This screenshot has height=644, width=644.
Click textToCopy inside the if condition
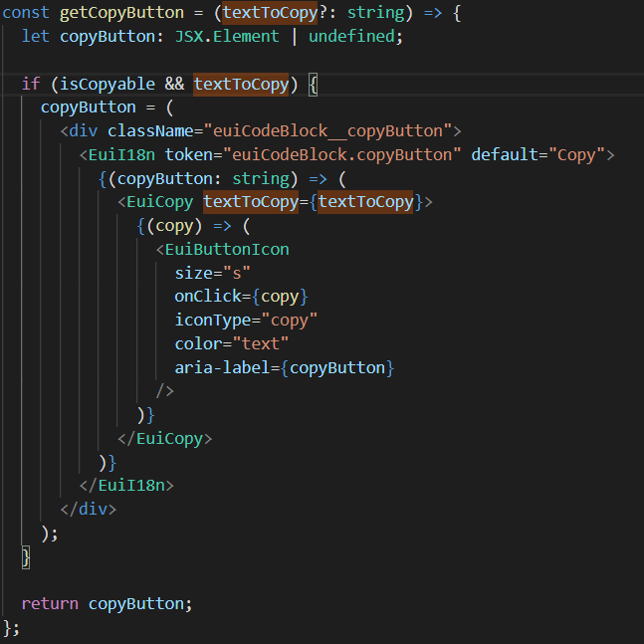click(241, 85)
